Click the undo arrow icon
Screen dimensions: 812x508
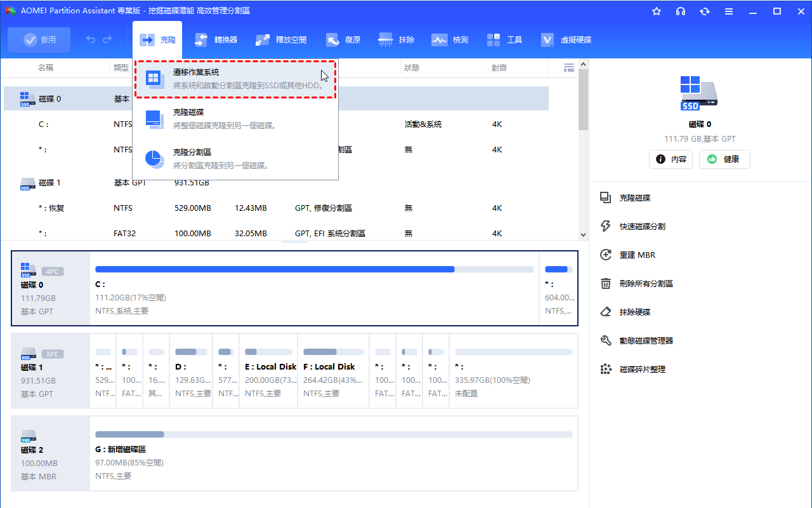(91, 39)
